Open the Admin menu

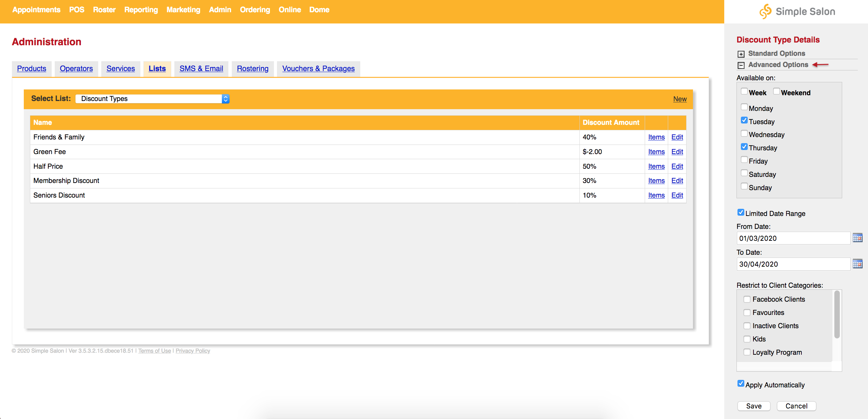[220, 10]
